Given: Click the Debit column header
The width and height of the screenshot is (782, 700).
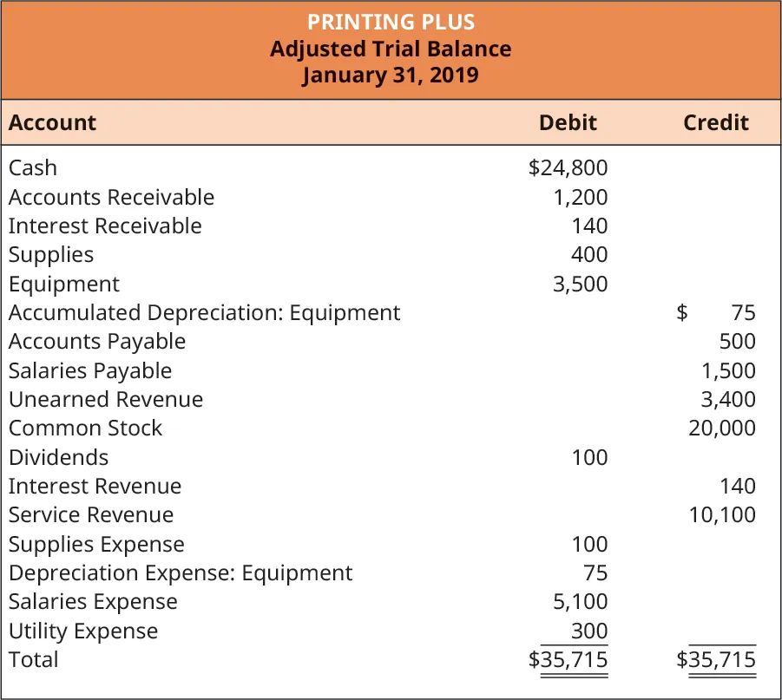Looking at the screenshot, I should pyautogui.click(x=568, y=122).
